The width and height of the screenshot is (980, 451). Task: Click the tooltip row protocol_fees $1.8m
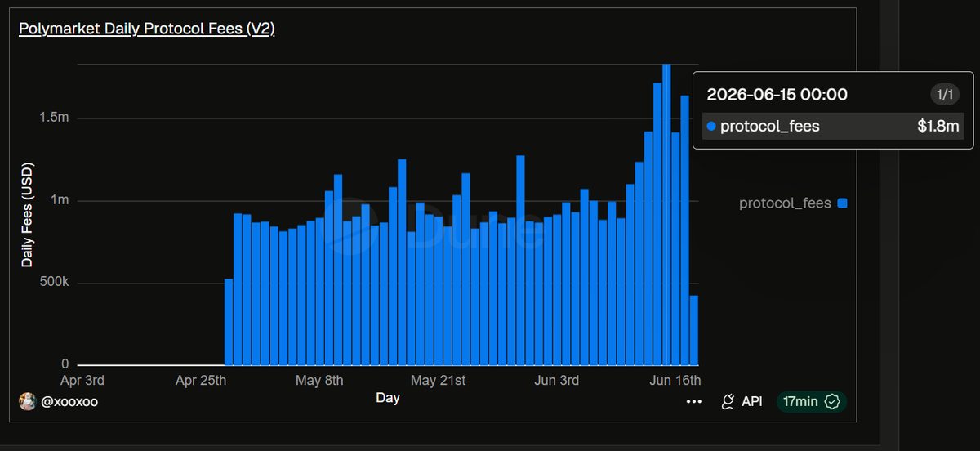pos(833,126)
